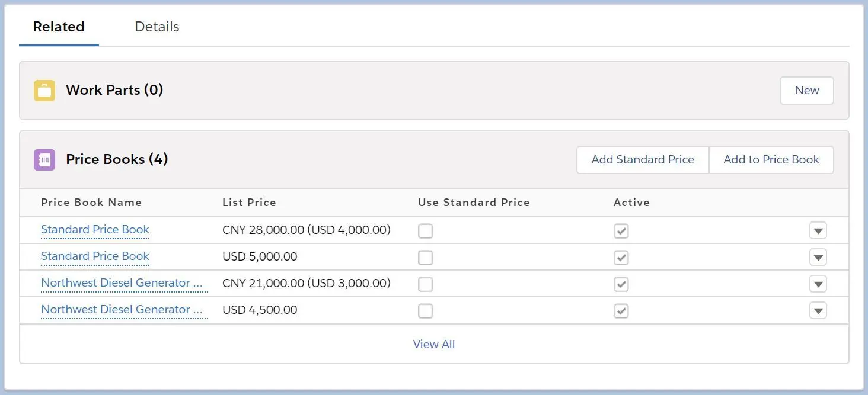Open row actions dropdown for CNY 28,000.00 row

pyautogui.click(x=818, y=231)
